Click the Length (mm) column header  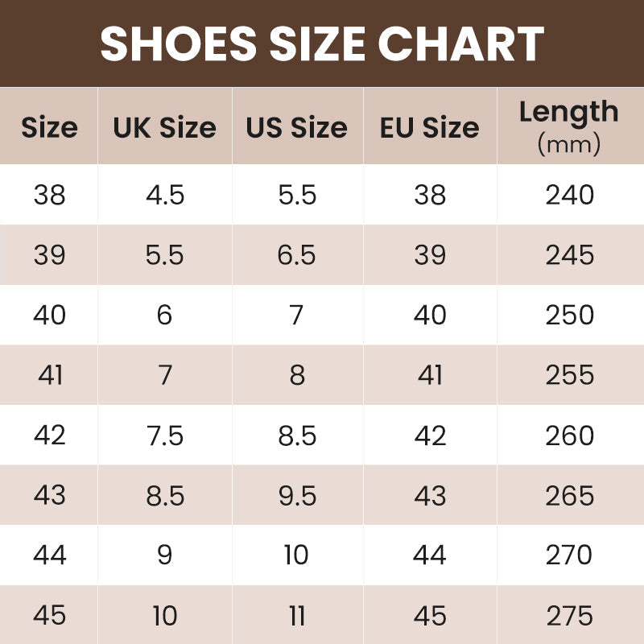click(x=569, y=126)
